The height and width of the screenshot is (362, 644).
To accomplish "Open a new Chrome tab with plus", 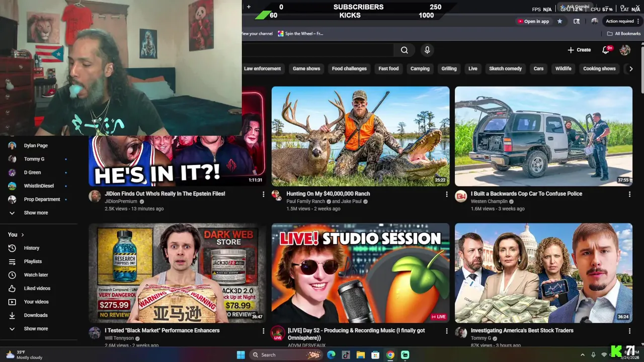I will pos(249,7).
